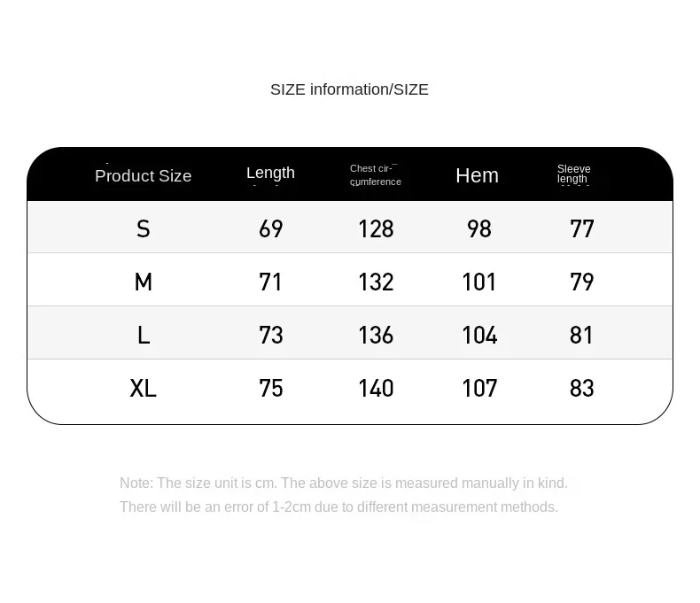Click the Chest circumference column header

tap(376, 174)
